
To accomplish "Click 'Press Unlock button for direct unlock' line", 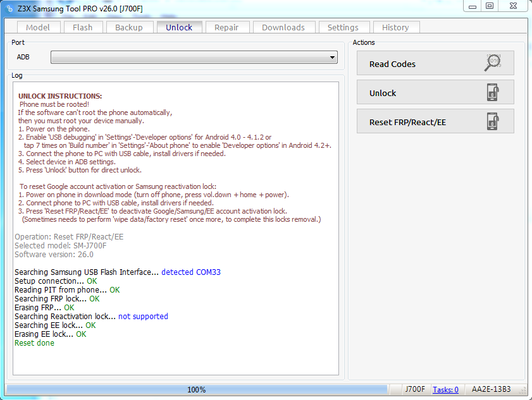I will pyautogui.click(x=80, y=170).
